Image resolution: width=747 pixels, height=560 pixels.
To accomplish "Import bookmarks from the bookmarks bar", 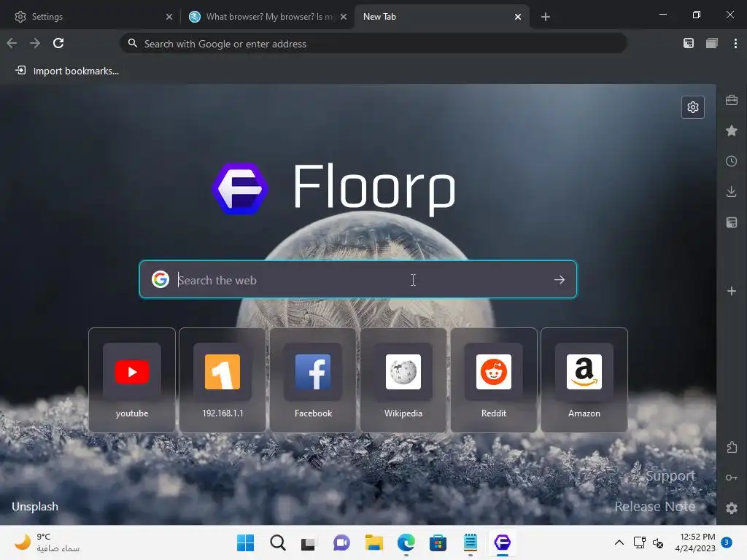I will (67, 71).
